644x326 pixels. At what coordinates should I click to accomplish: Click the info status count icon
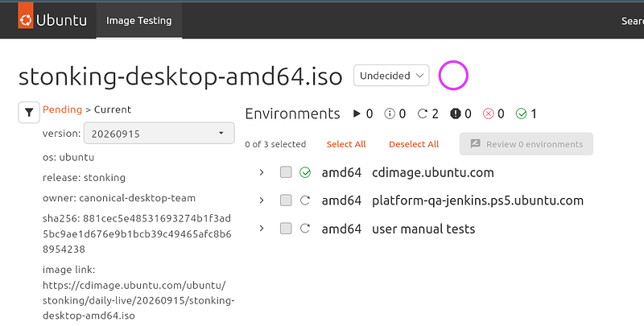(390, 113)
